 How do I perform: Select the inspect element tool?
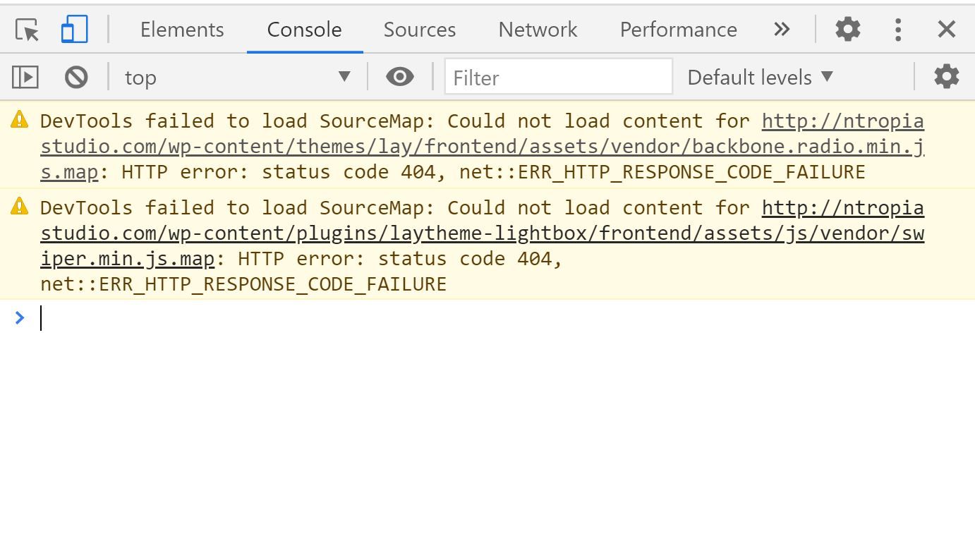click(x=25, y=29)
